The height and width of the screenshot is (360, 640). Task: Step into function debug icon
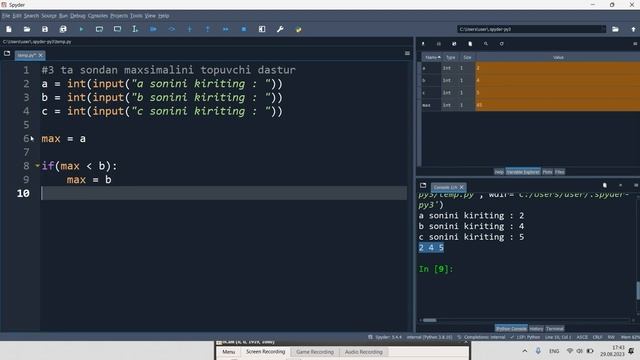(x=189, y=29)
